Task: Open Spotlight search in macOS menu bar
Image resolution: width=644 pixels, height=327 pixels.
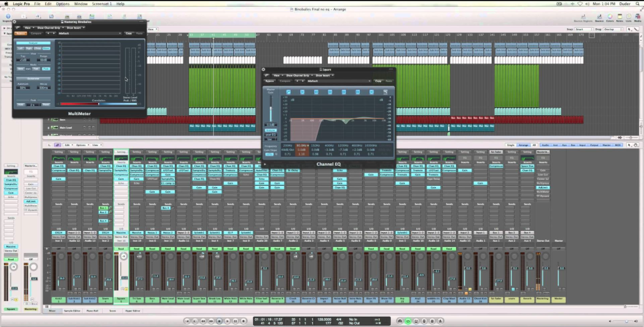Action: tap(637, 3)
